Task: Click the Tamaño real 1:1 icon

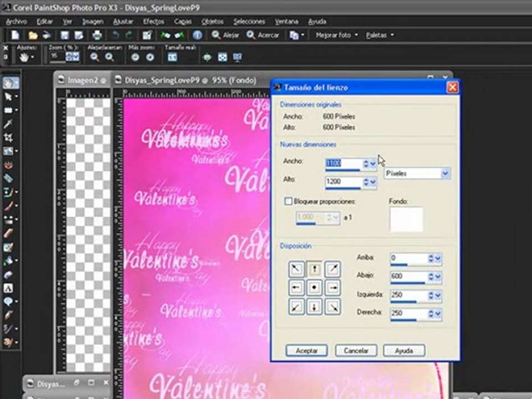Action: coord(172,57)
